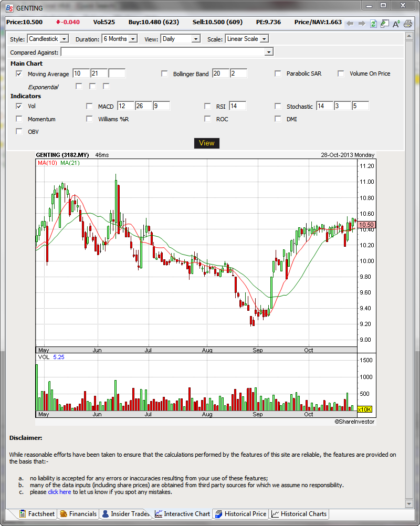
Task: Tick the first Exponential checkbox
Action: 79,86
